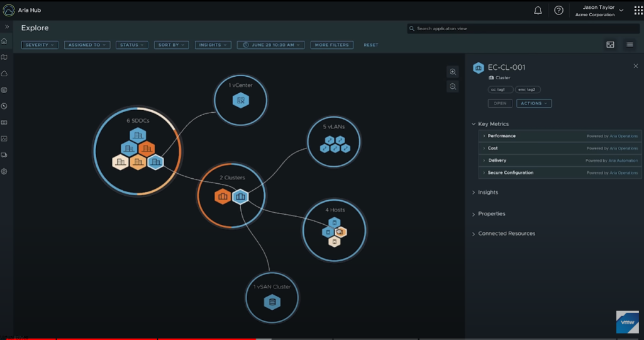
Task: Open the Sort By dropdown
Action: [x=171, y=45]
